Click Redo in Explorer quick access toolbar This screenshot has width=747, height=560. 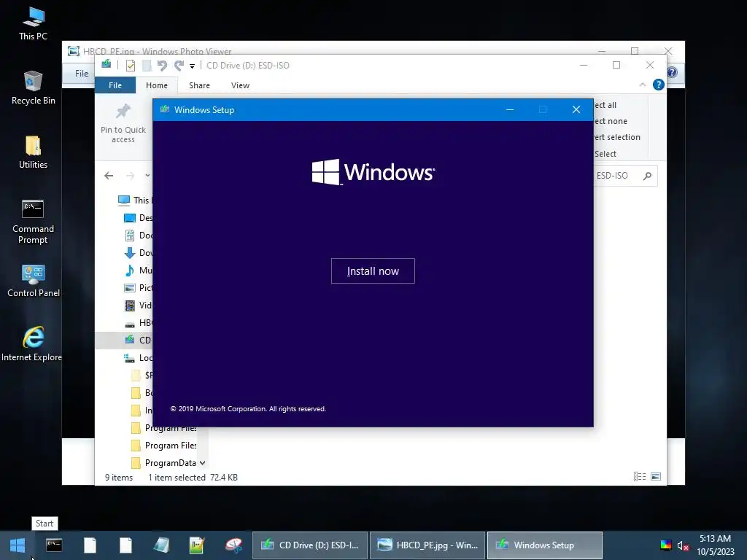(179, 66)
